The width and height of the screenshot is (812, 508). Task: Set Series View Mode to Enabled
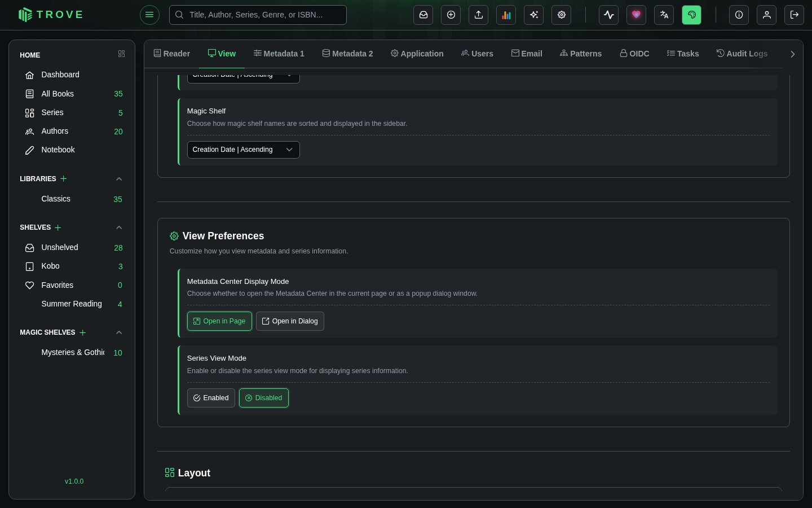pos(211,398)
